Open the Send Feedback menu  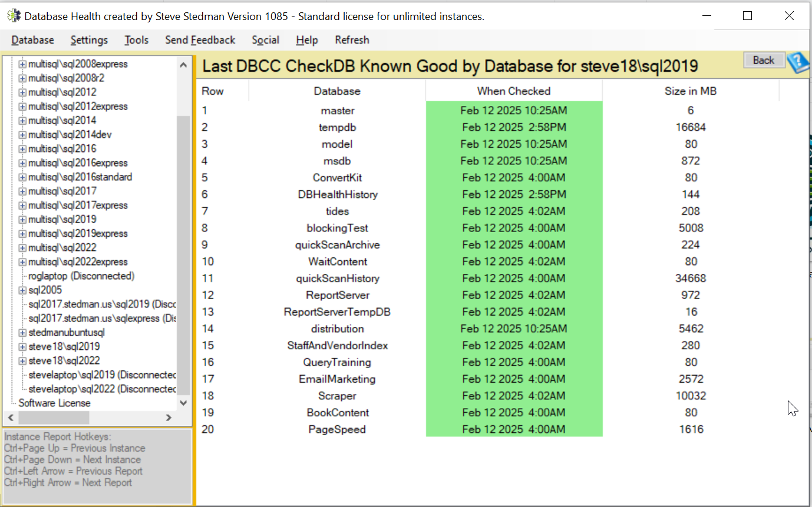200,40
